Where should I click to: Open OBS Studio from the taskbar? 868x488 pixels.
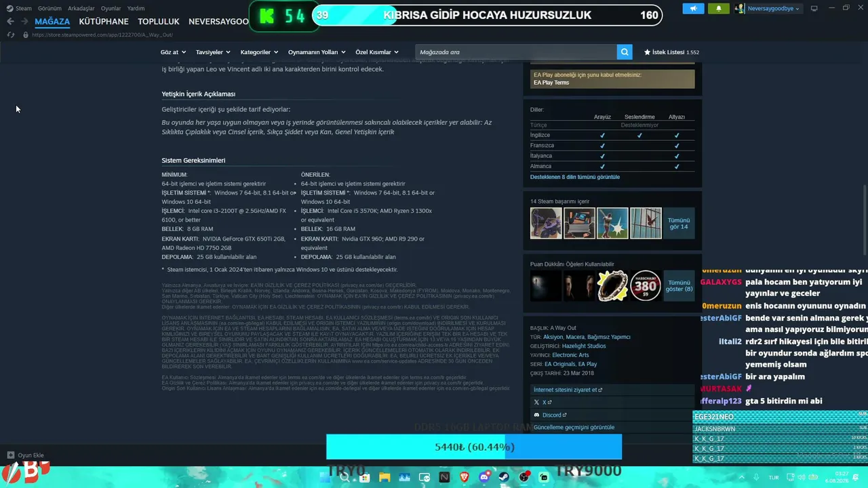[524, 477]
